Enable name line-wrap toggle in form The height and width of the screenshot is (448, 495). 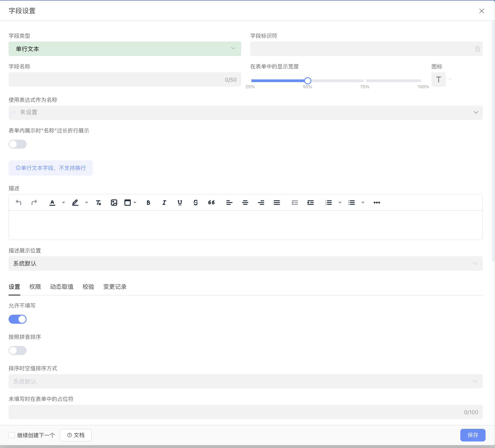point(17,144)
